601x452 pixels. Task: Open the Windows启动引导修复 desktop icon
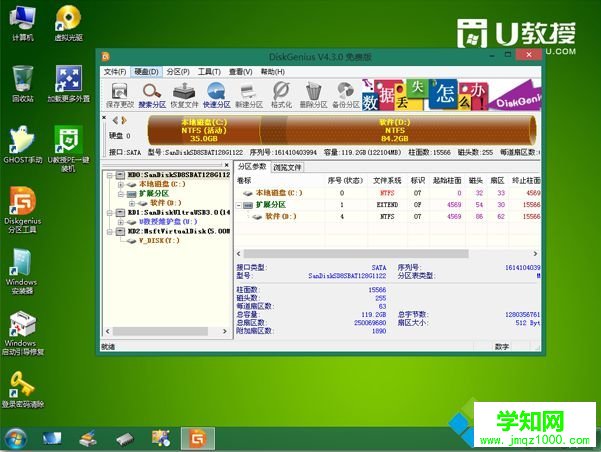point(23,333)
